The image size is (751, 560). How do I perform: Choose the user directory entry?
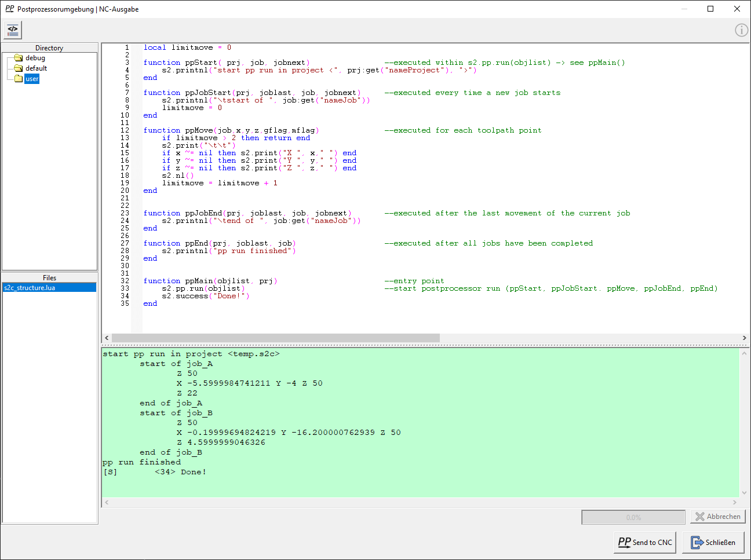coord(32,79)
